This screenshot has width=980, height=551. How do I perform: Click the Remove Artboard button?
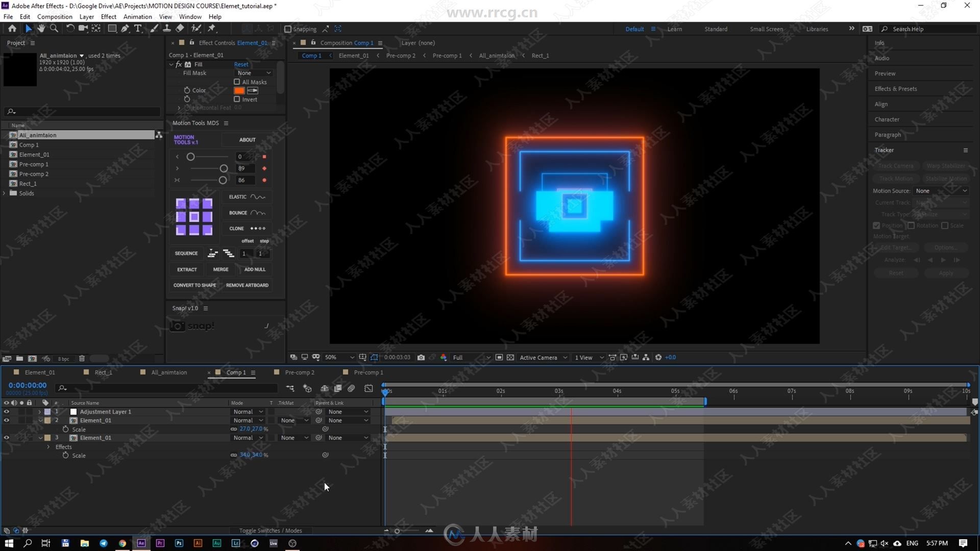tap(247, 285)
